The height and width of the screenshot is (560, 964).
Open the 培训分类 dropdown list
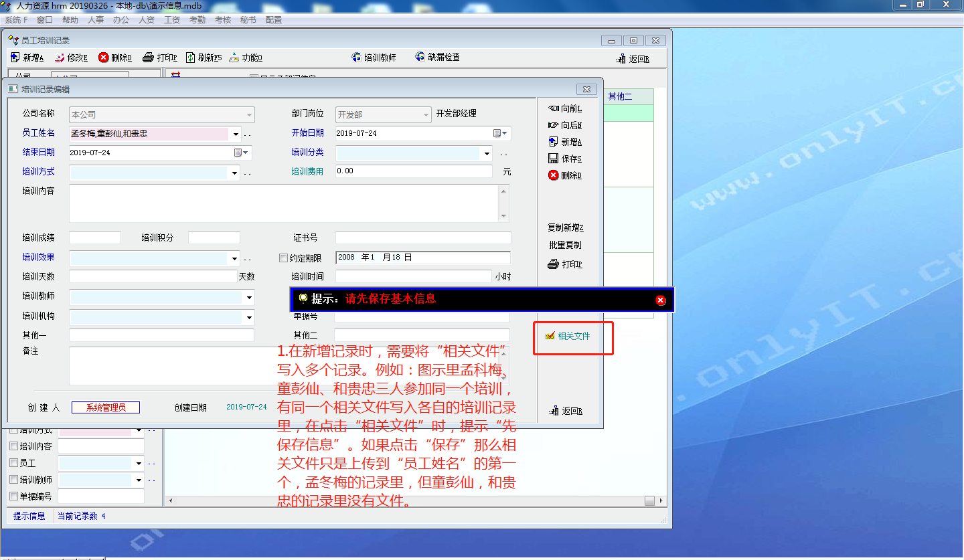pos(487,154)
